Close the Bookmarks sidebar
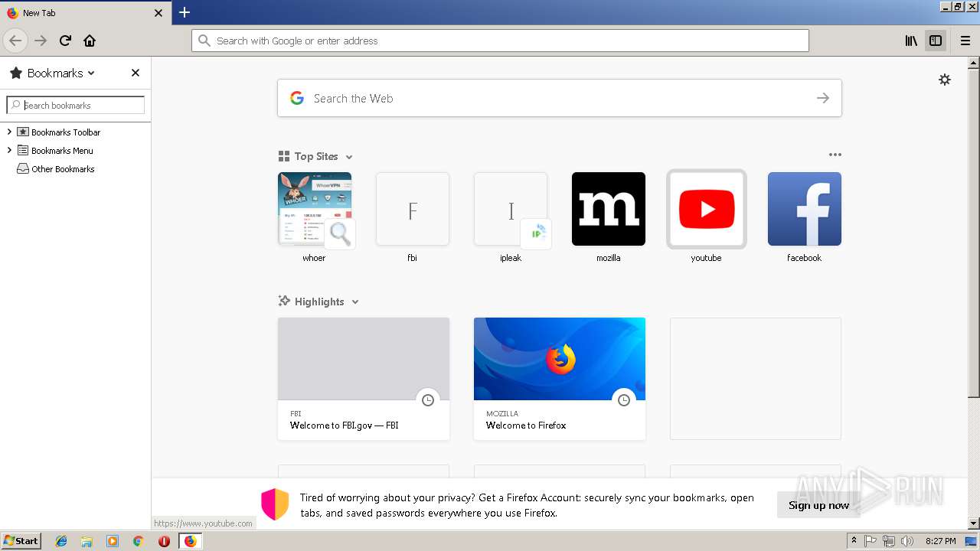 [136, 73]
